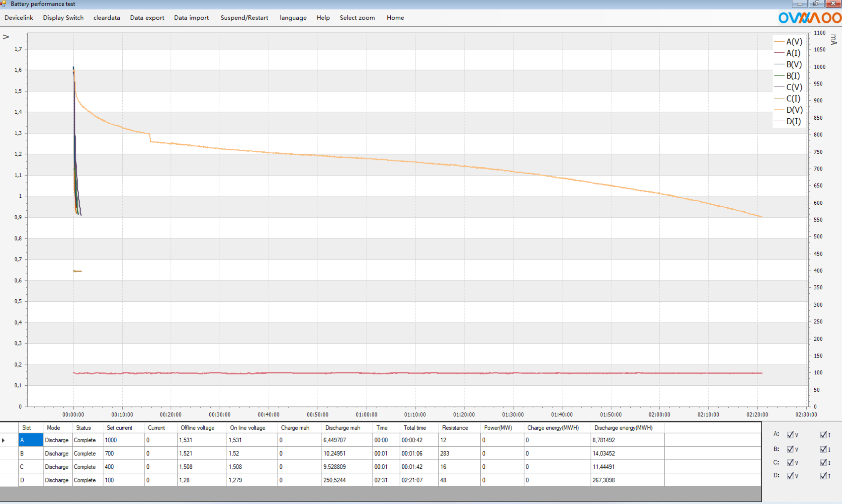The width and height of the screenshot is (842, 504).
Task: Select slot D cell in the table
Action: pos(31,480)
